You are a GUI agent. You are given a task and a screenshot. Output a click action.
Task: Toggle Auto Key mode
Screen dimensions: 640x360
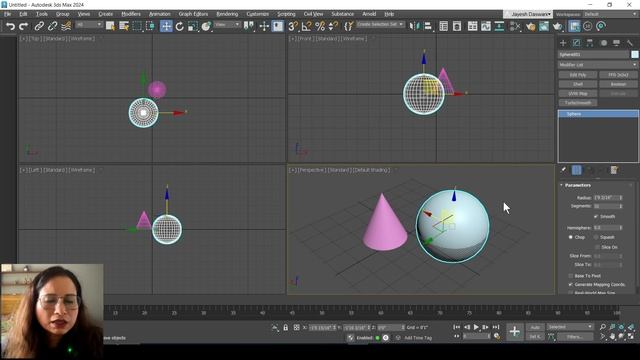click(535, 327)
